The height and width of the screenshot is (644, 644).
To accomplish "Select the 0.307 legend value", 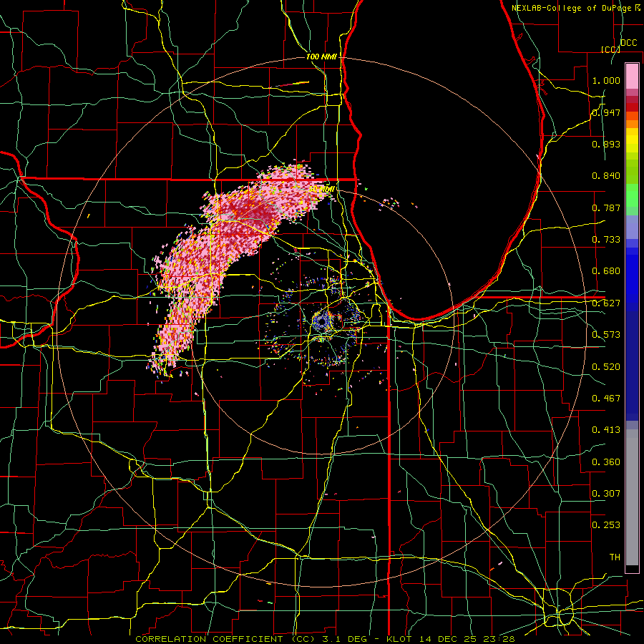I will click(606, 494).
